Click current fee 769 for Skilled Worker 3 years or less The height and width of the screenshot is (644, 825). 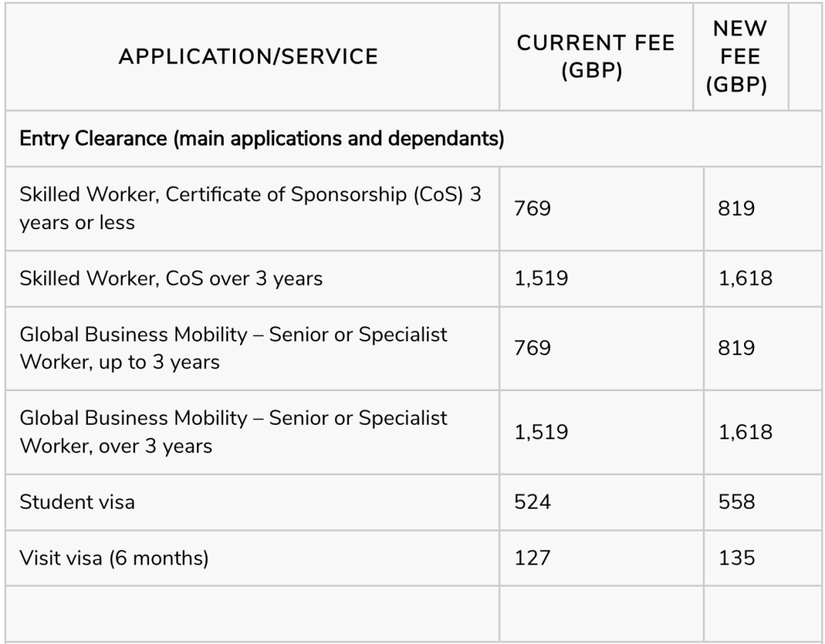click(x=533, y=209)
